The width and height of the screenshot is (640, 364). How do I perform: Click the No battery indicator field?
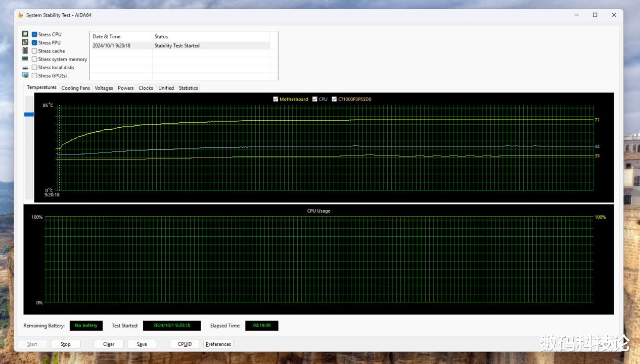click(86, 326)
